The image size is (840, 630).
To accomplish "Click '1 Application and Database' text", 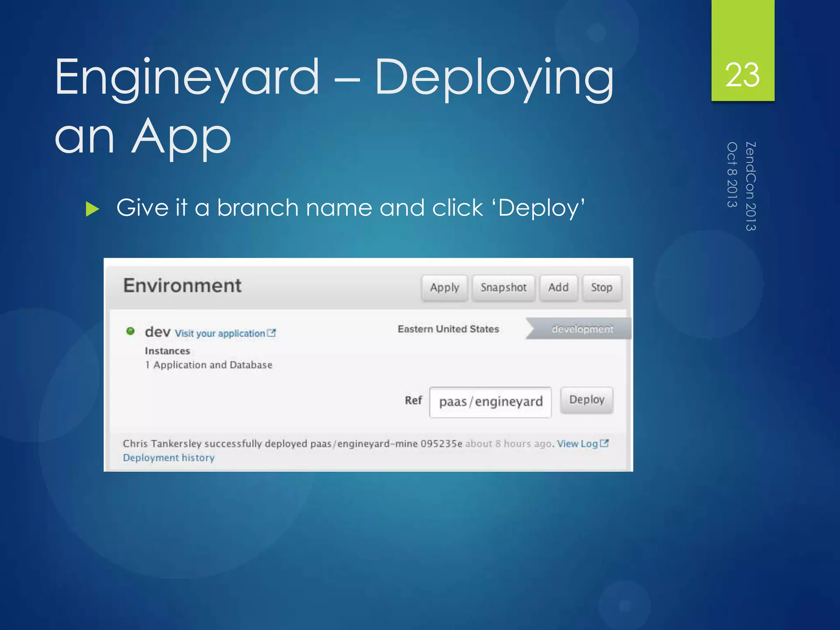I will pyautogui.click(x=209, y=365).
